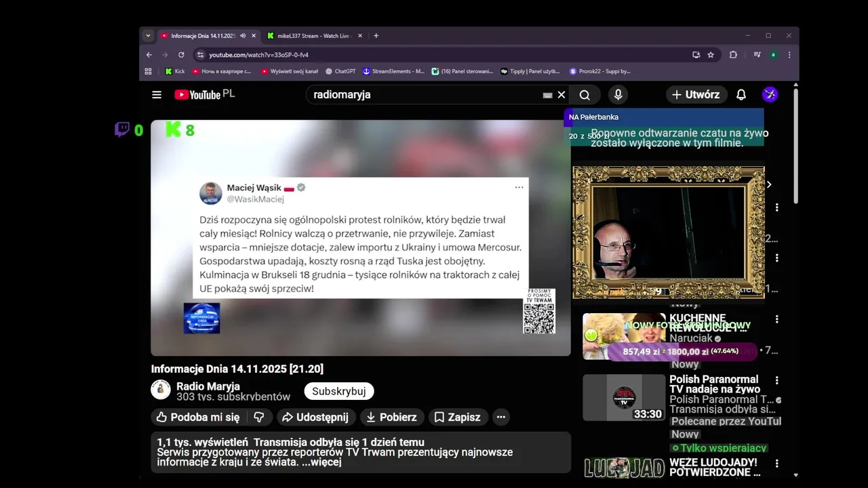Expand the description with ...więcej
Viewport: 868px width, 488px height.
tap(321, 462)
